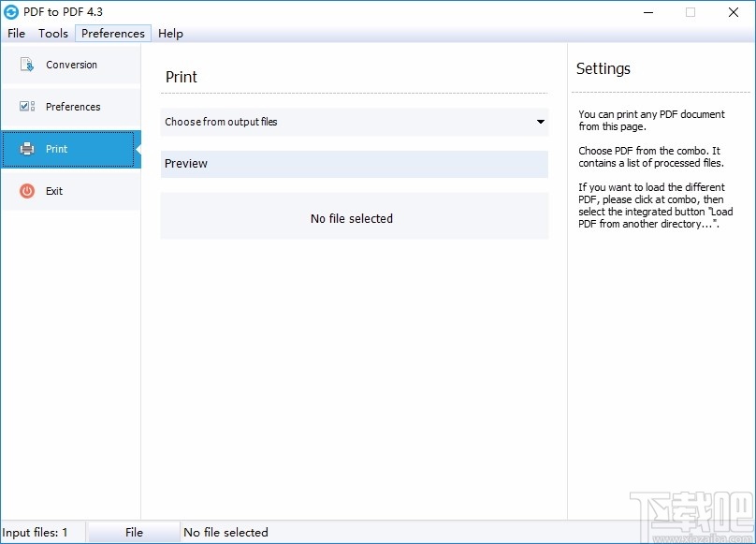Click the File button in status bar

pyautogui.click(x=134, y=532)
